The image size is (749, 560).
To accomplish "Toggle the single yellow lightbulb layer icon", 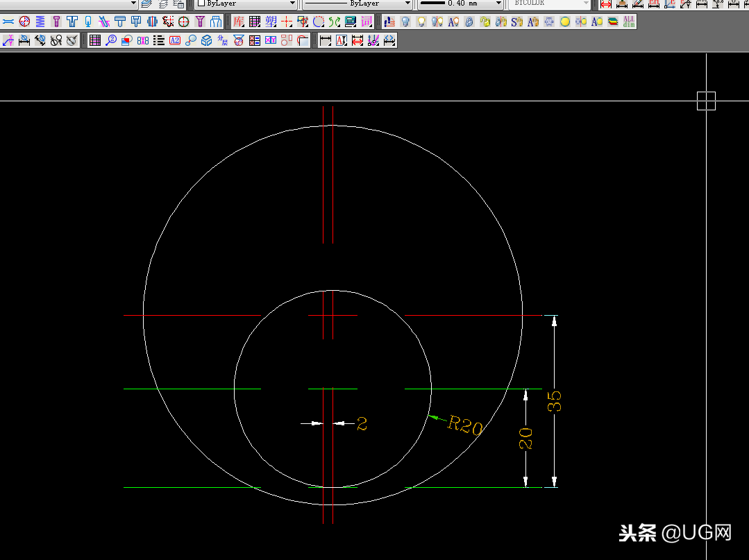I will (x=421, y=22).
